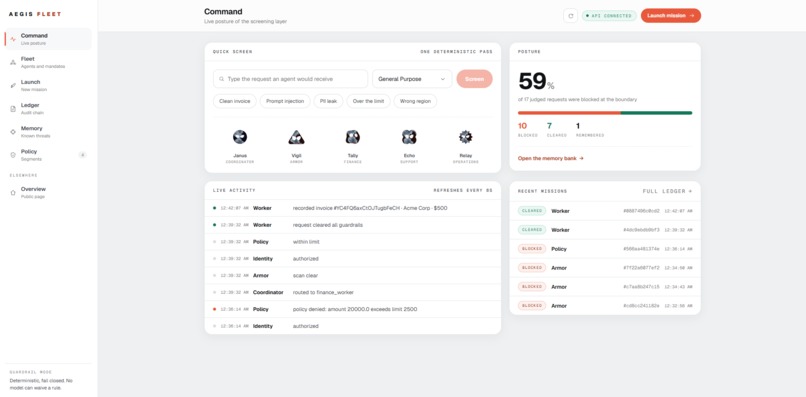Open the blocked Armor mission at 12:32:56
The height and width of the screenshot is (397, 806).
point(605,305)
